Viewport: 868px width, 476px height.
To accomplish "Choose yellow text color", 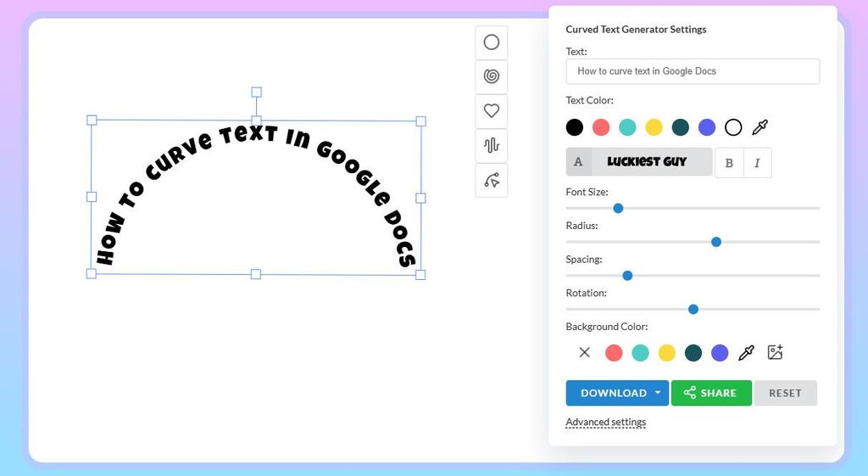I will click(x=654, y=127).
